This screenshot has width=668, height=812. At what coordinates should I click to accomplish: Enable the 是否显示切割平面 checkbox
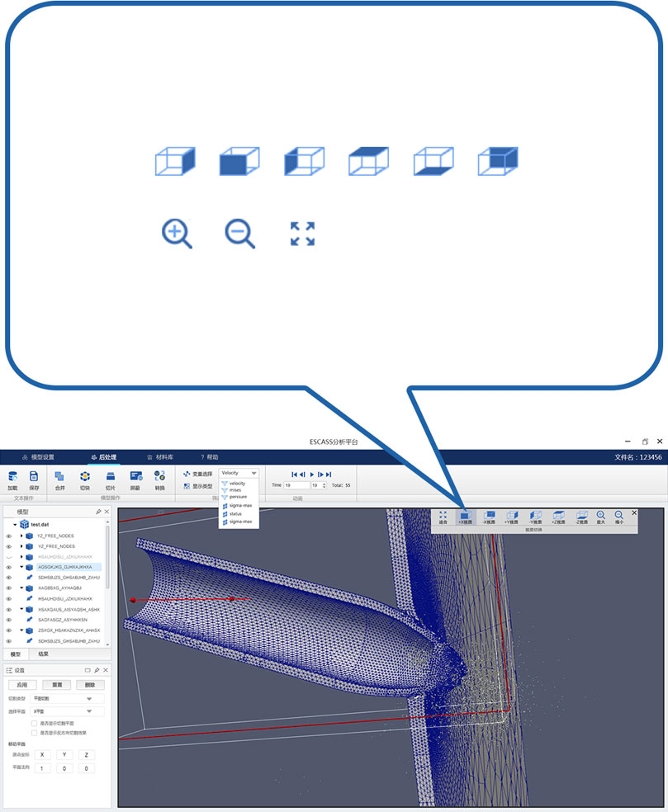[34, 723]
